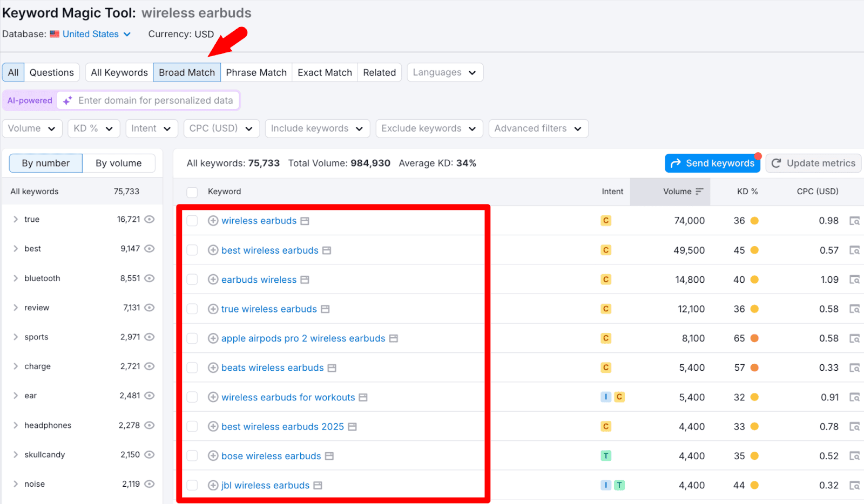The width and height of the screenshot is (864, 504).
Task: Toggle eye icon for 'bluetooth' keyword group
Action: coord(150,278)
